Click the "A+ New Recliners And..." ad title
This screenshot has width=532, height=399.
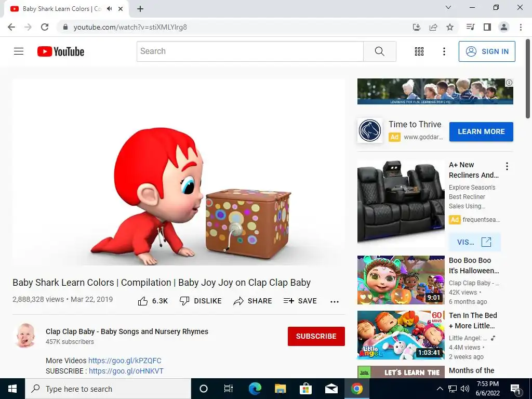click(x=474, y=170)
